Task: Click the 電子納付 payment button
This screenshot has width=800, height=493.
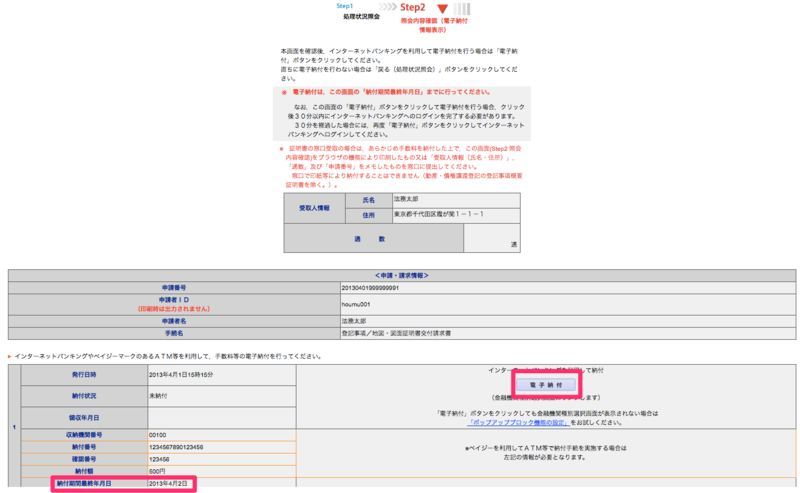Action: 546,385
